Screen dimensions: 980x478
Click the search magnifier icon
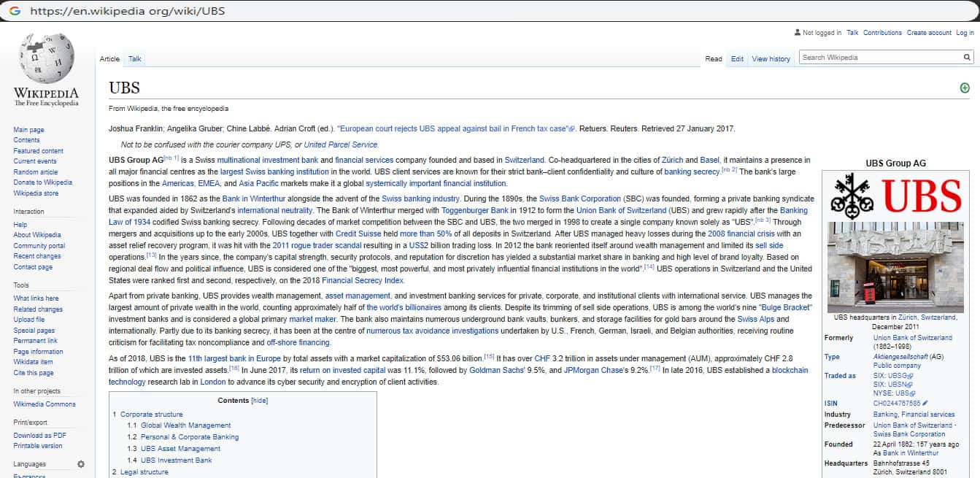[x=967, y=58]
